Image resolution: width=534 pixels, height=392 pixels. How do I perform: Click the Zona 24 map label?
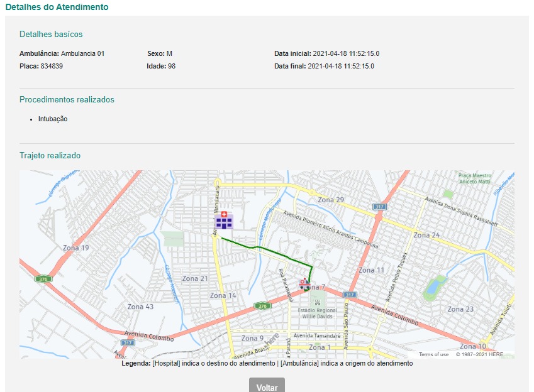point(426,235)
